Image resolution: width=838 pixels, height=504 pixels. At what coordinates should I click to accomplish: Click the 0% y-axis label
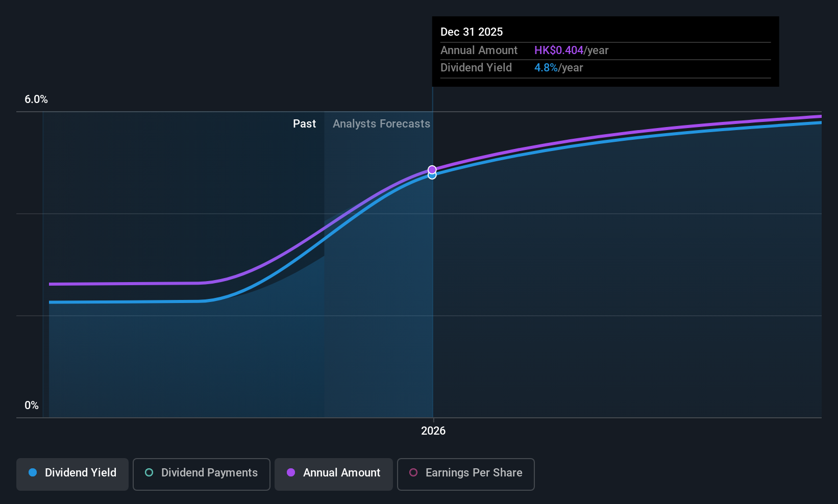32,406
